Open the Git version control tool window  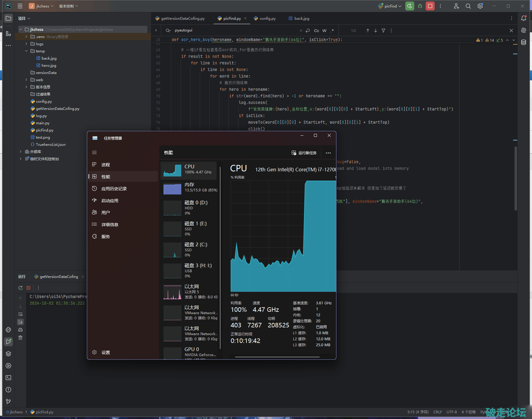coord(8,402)
